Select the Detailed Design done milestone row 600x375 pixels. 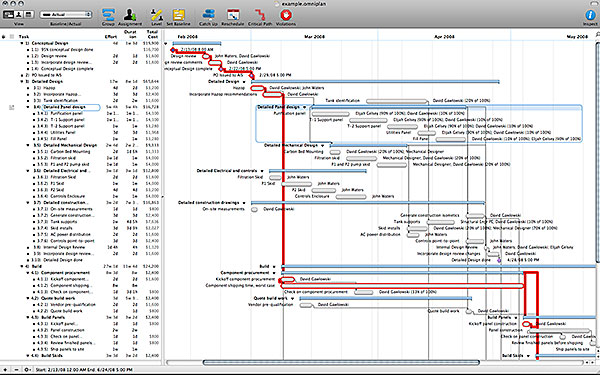[x=80, y=260]
